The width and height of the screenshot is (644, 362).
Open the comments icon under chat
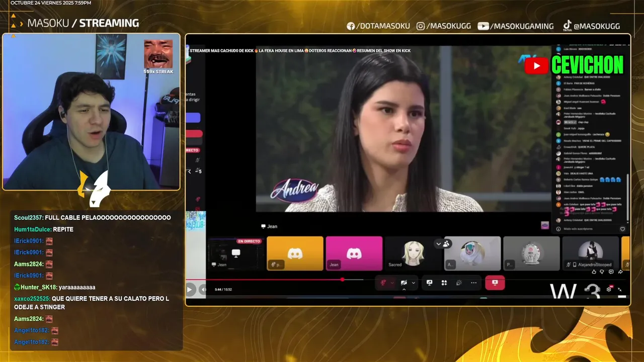[611, 272]
